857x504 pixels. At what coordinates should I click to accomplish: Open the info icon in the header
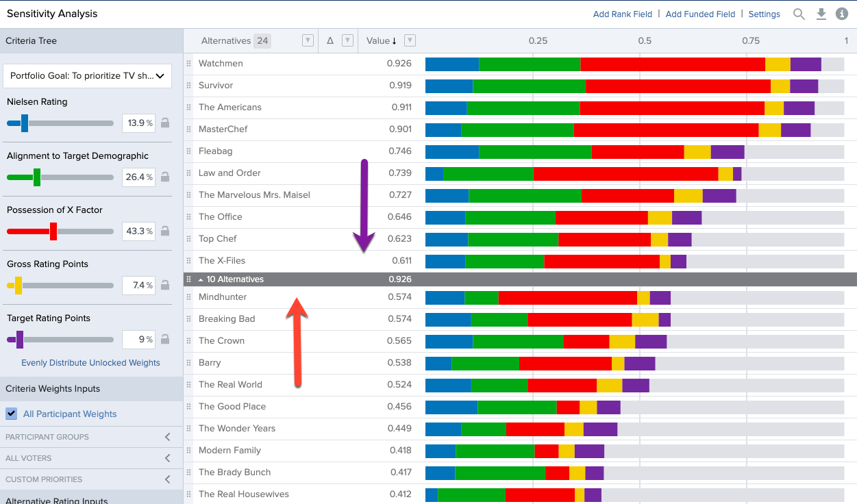pyautogui.click(x=842, y=14)
